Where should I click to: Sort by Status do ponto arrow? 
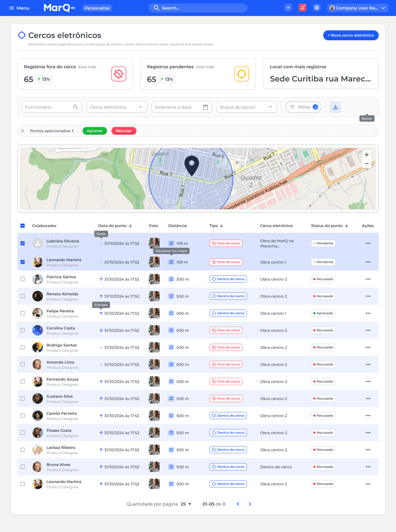coord(346,226)
